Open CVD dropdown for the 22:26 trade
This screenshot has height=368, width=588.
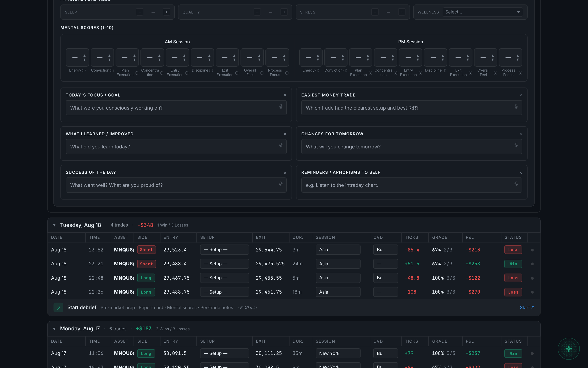[386, 292]
